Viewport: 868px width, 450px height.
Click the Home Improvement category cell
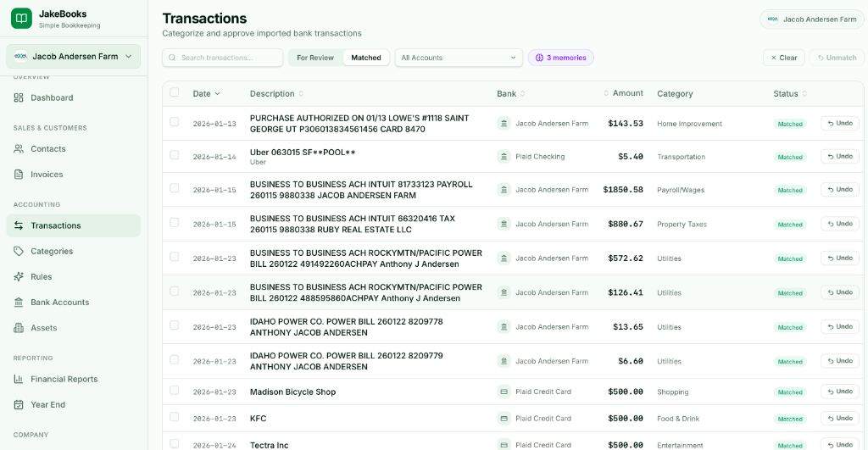pyautogui.click(x=689, y=124)
